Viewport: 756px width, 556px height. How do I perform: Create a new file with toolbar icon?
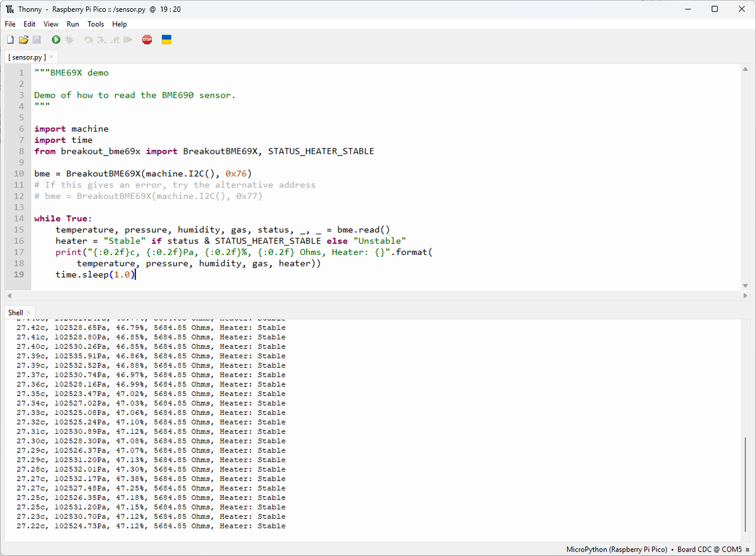tap(10, 40)
